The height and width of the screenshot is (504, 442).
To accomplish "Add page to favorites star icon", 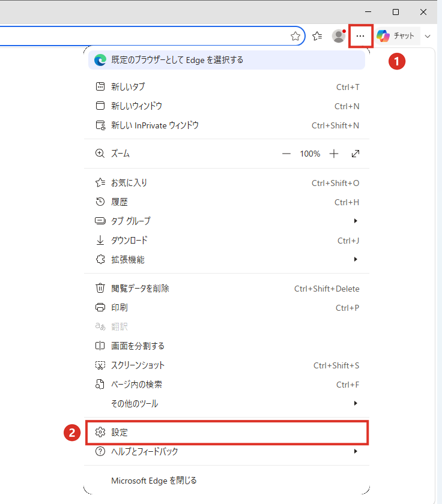I will [x=295, y=36].
